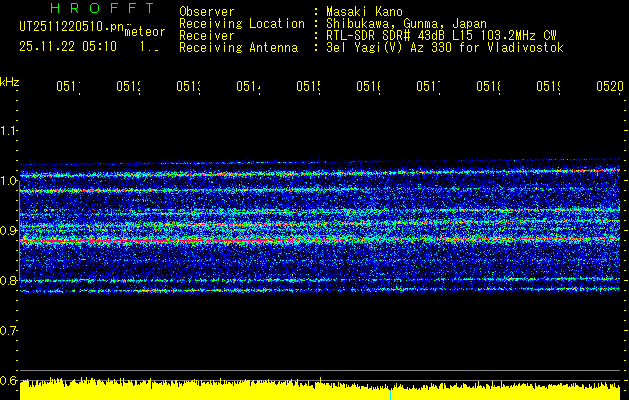Click the 1.0 frequency axis label
Screen dimensions: 629x400
(x=8, y=181)
